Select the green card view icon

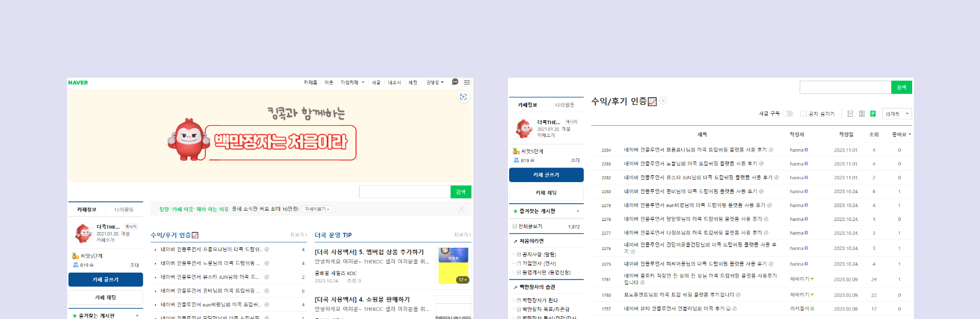pyautogui.click(x=873, y=114)
